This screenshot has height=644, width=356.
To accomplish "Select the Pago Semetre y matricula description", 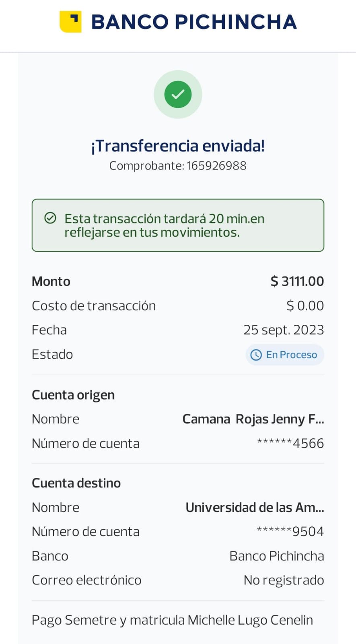I will click(172, 620).
